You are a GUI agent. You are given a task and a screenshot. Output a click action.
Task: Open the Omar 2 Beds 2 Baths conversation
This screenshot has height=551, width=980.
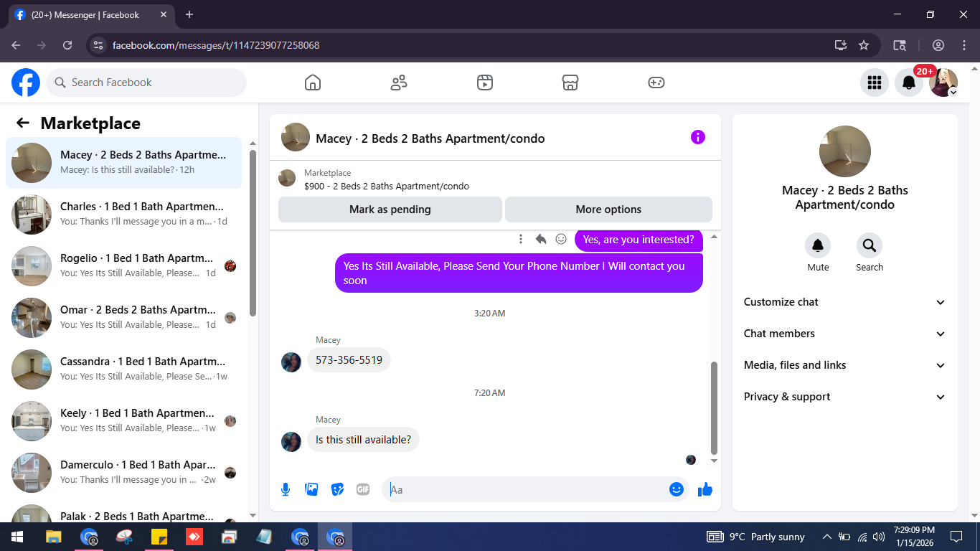pyautogui.click(x=123, y=318)
